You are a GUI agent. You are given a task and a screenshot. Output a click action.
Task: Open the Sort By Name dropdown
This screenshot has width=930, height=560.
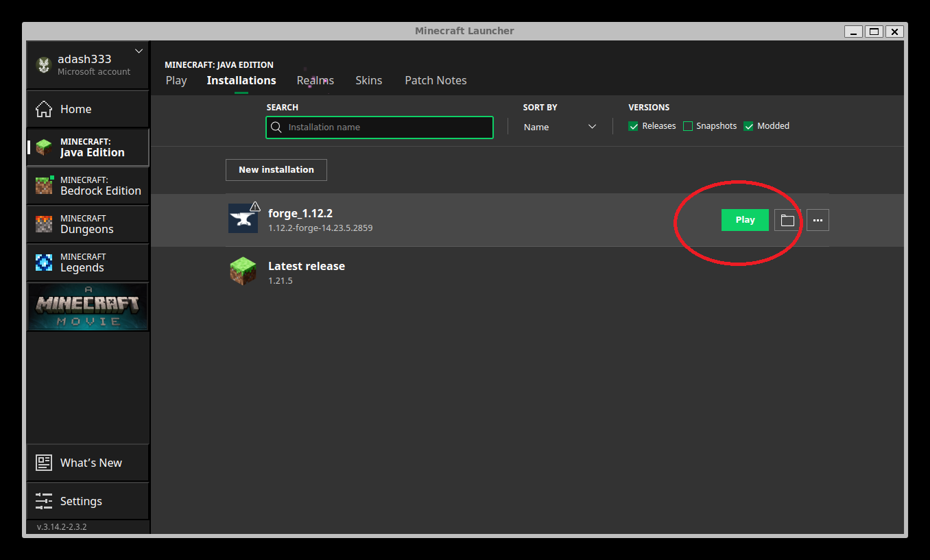(560, 127)
